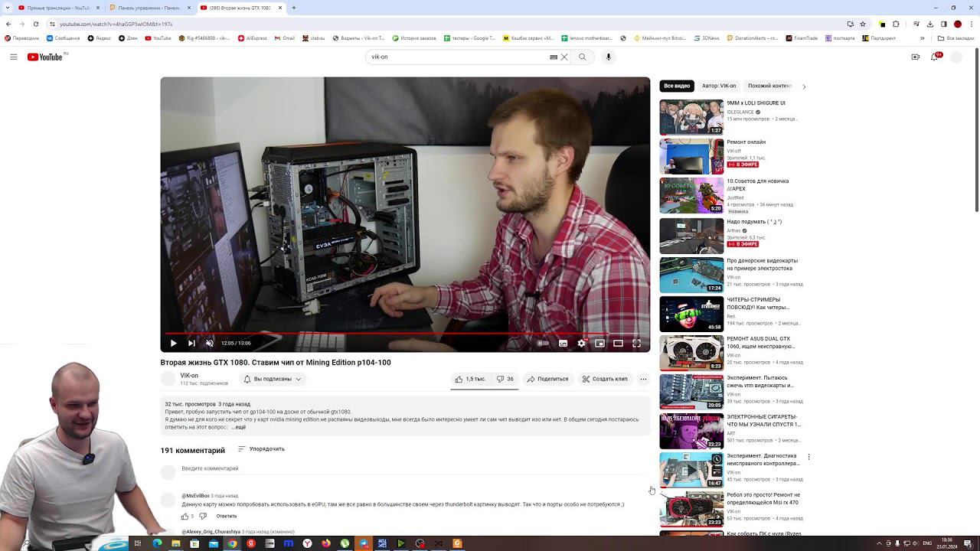Play the video
Screen dimensions: 980x551
173,343
